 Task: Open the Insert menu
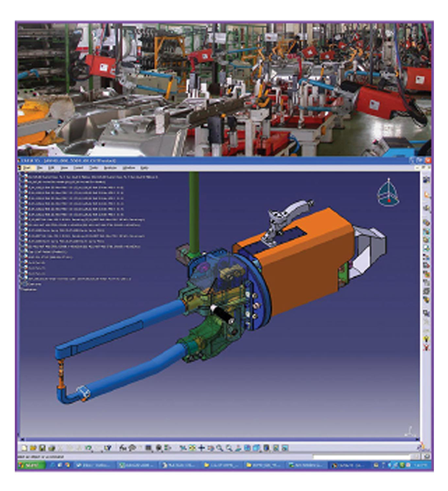click(78, 168)
